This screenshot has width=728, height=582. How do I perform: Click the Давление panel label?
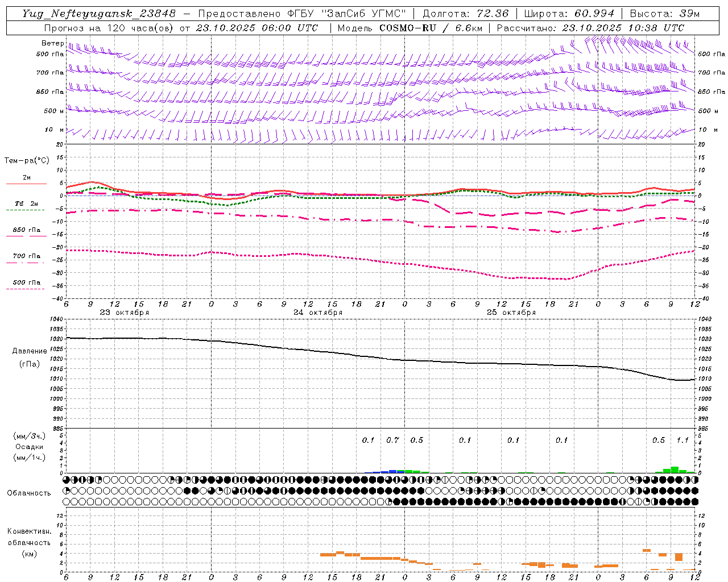(30, 351)
